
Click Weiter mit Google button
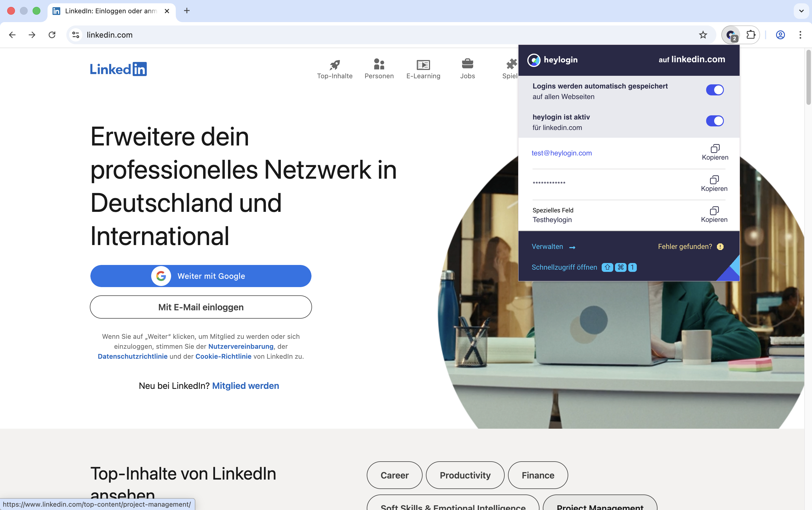pyautogui.click(x=201, y=276)
